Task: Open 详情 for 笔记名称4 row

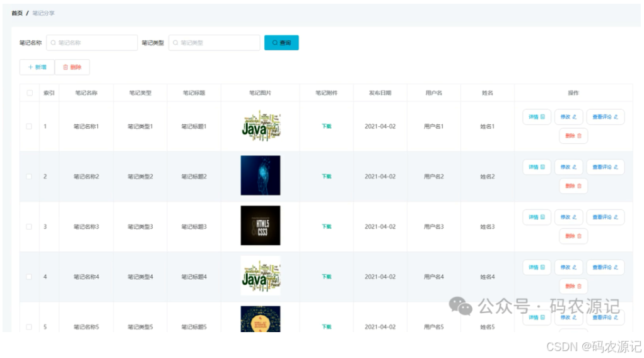Action: [537, 267]
